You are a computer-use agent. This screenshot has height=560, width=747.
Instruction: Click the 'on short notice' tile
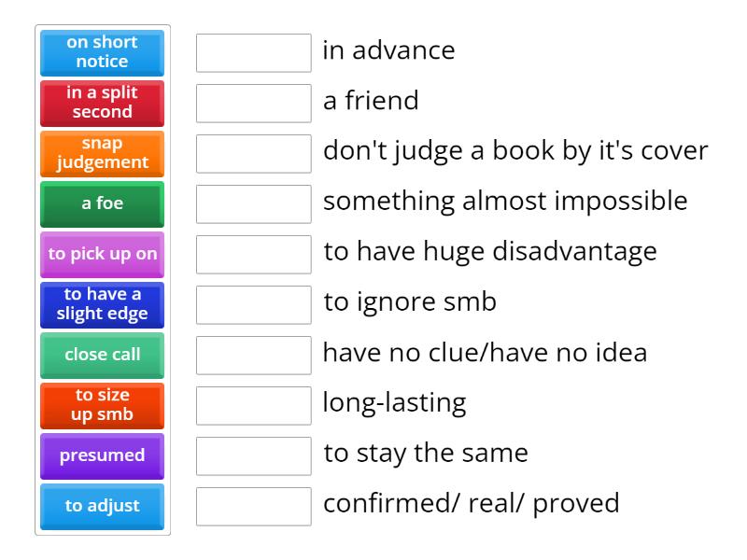103,52
